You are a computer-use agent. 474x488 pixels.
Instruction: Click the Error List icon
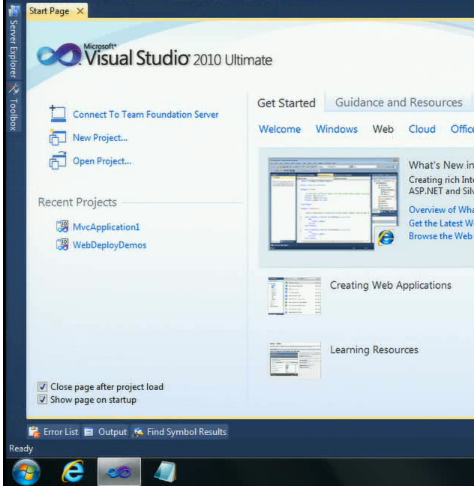point(34,432)
